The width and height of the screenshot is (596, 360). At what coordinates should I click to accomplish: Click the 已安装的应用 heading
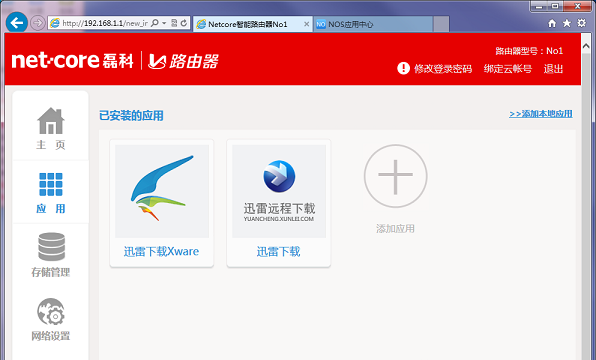pyautogui.click(x=131, y=116)
